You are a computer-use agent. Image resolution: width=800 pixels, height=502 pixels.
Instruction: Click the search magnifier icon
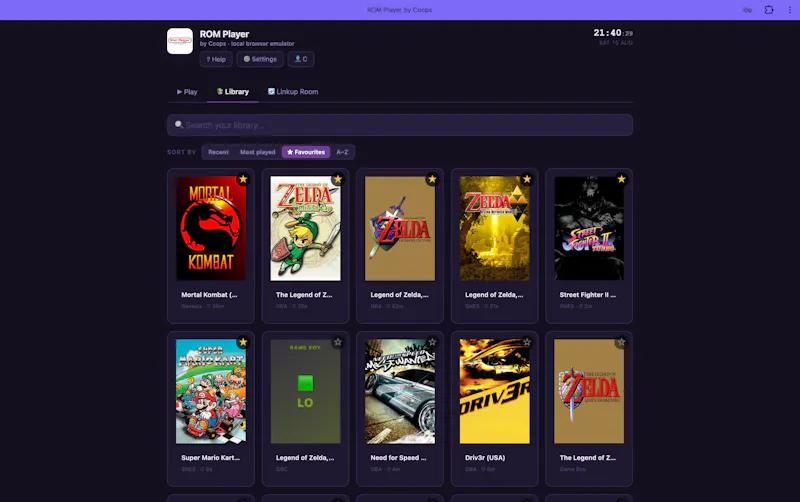[x=179, y=124]
